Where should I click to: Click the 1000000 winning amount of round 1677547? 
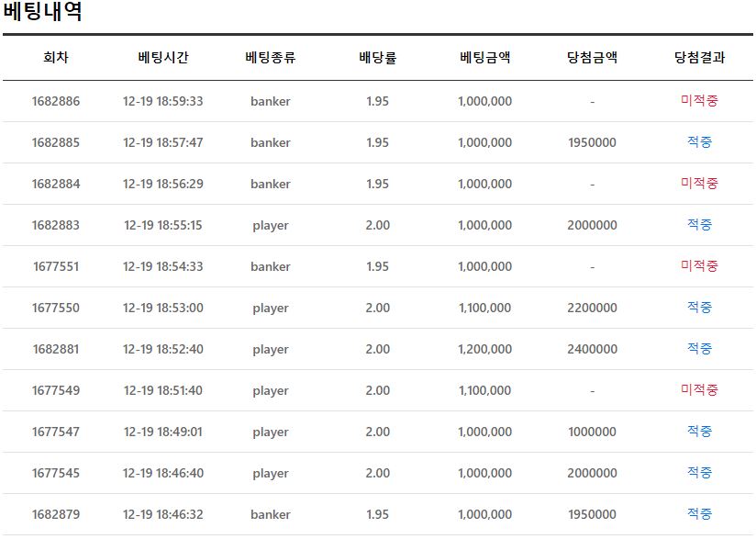tap(592, 432)
